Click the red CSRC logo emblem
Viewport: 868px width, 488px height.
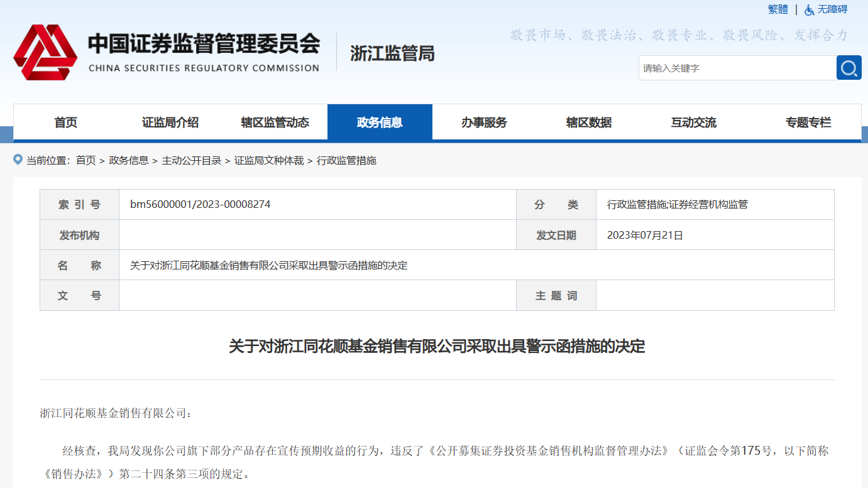[x=45, y=53]
